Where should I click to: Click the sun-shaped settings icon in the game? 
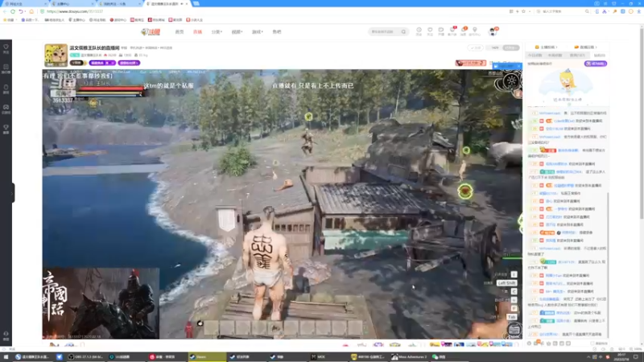[511, 81]
